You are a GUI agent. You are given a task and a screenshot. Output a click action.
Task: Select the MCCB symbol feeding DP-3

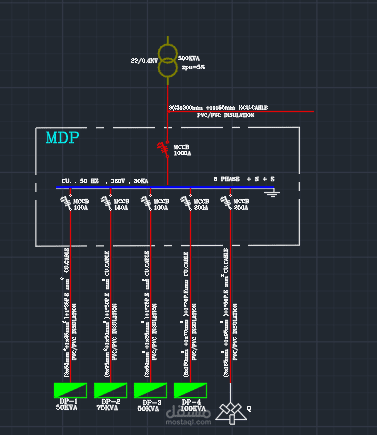[146, 203]
